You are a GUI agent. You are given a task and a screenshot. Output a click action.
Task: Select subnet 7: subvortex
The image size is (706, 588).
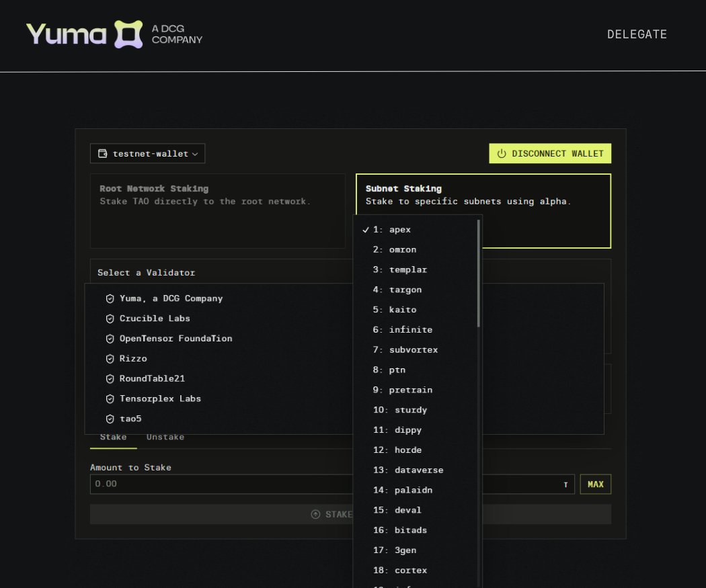click(415, 349)
